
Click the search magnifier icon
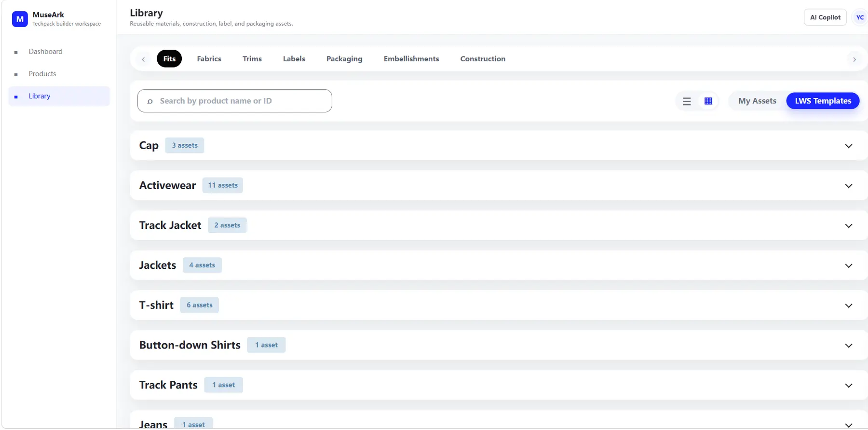tap(150, 101)
